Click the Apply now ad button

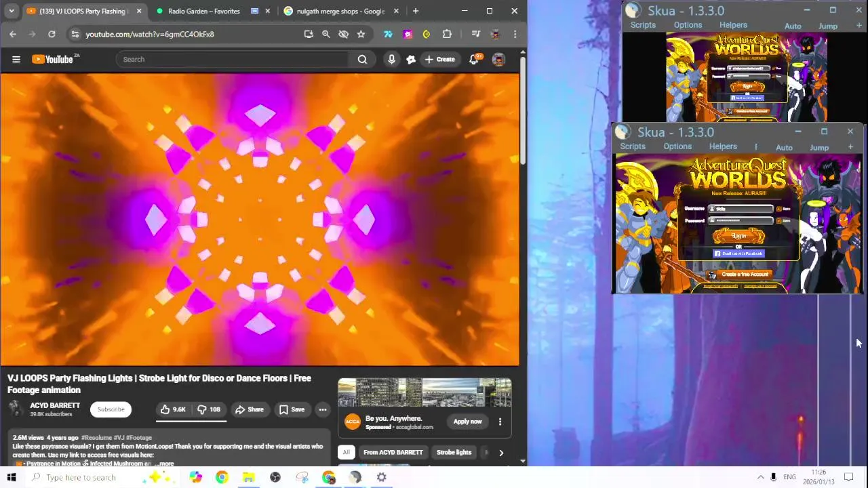pos(467,422)
